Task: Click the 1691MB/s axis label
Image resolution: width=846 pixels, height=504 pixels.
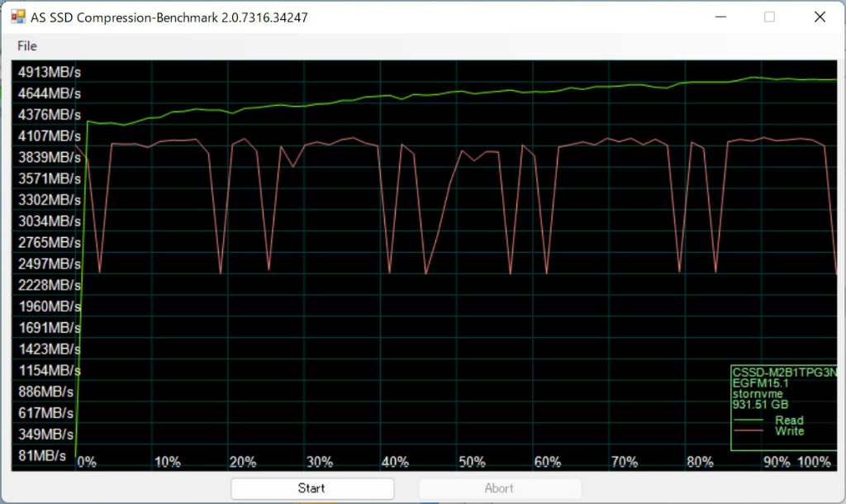Action: (x=49, y=327)
